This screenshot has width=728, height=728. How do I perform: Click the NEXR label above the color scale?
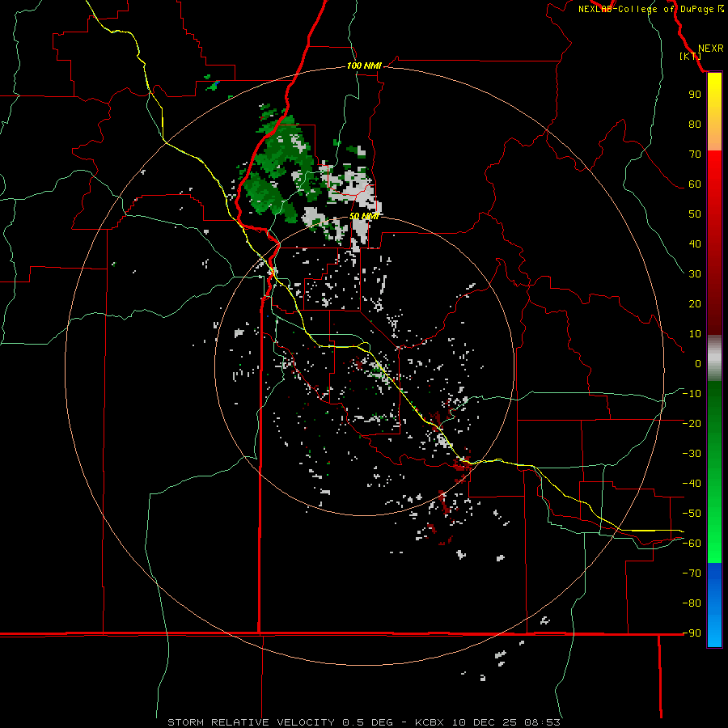click(x=711, y=49)
